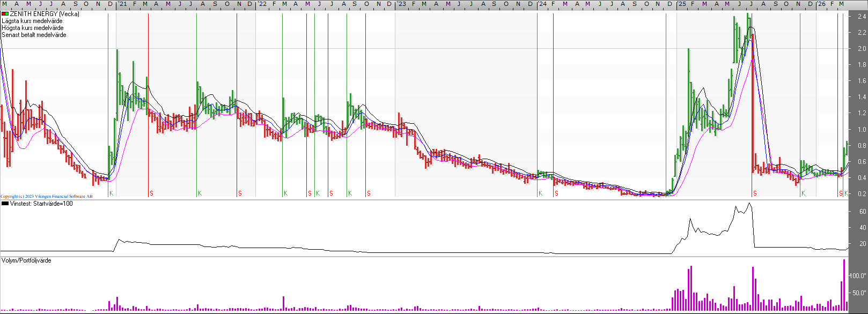This screenshot has width=868, height=314.
Task: Select the Högsta kurs medelvärde legend entry
Action: pyautogui.click(x=32, y=28)
